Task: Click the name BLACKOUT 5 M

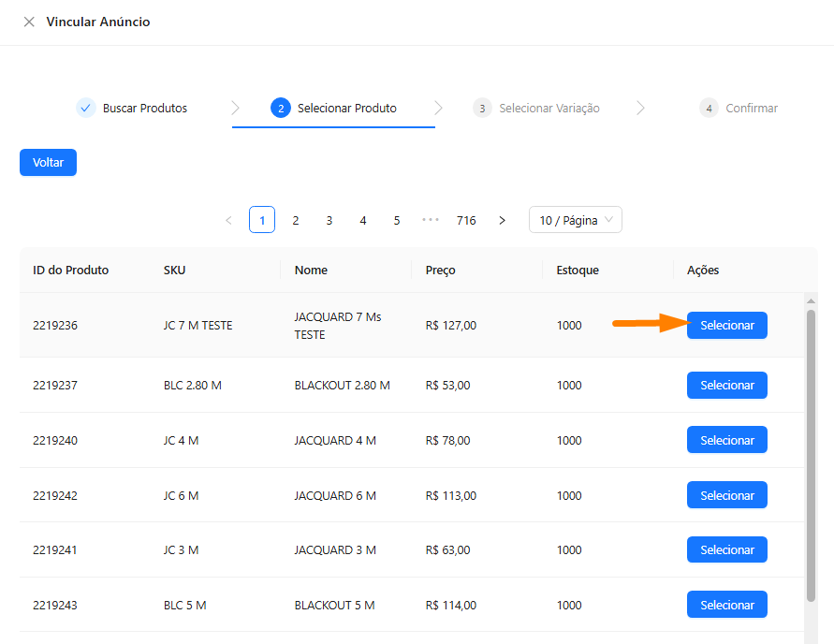Action: point(334,606)
